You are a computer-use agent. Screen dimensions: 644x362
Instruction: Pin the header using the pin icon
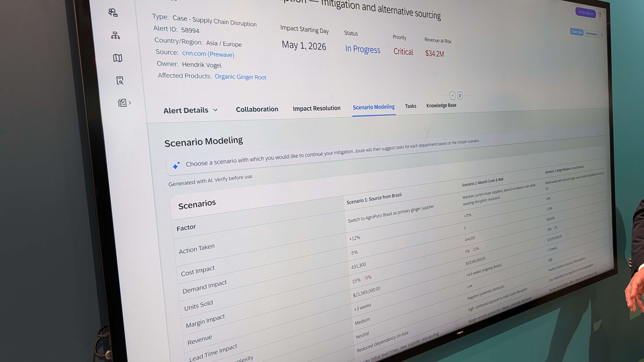coord(460,96)
